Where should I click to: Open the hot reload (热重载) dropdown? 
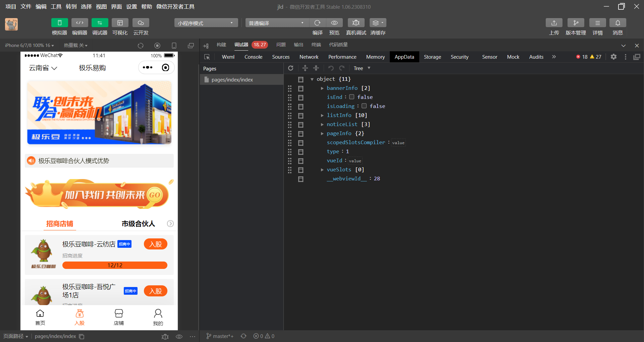pyautogui.click(x=75, y=45)
